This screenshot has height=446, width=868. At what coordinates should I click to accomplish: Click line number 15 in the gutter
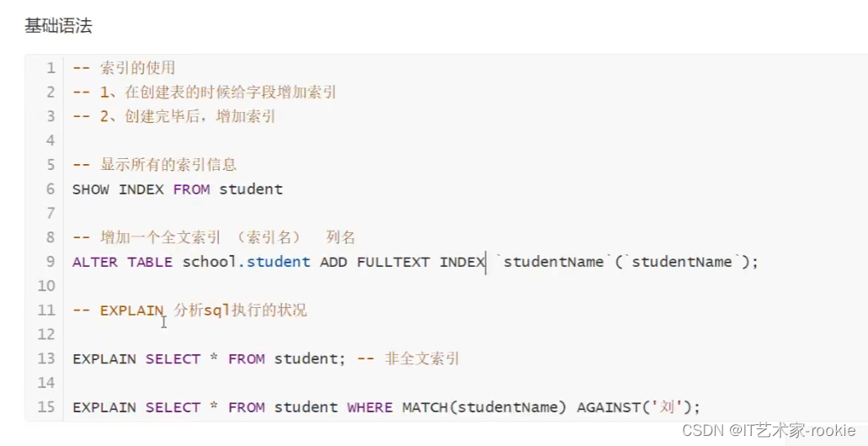(x=46, y=407)
